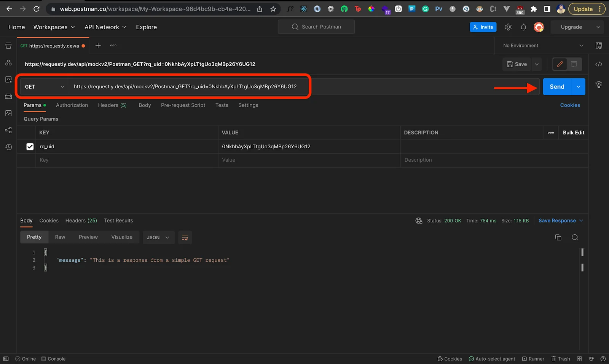Open Trash in the status bar

click(561, 359)
